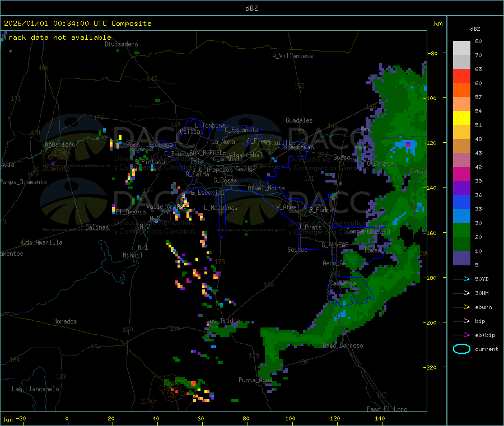
Task: Click 'Track data not available' message
Action: point(58,38)
